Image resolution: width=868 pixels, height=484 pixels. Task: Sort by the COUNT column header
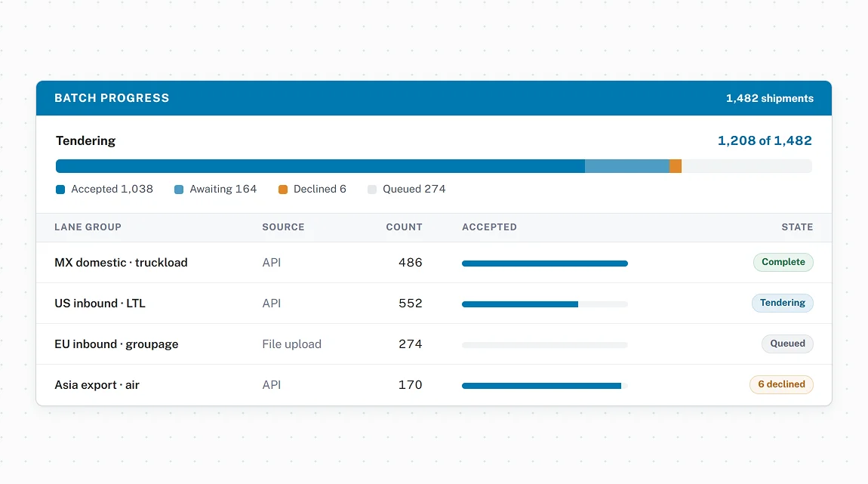[x=404, y=227]
